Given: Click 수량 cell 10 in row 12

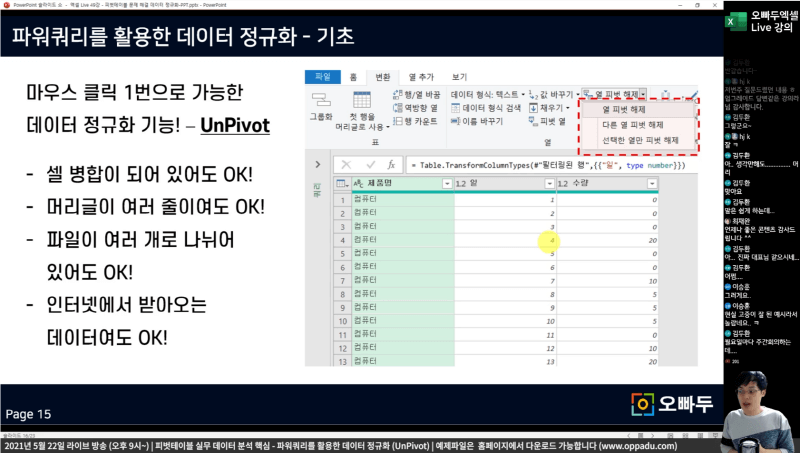Looking at the screenshot, I should pyautogui.click(x=608, y=348).
